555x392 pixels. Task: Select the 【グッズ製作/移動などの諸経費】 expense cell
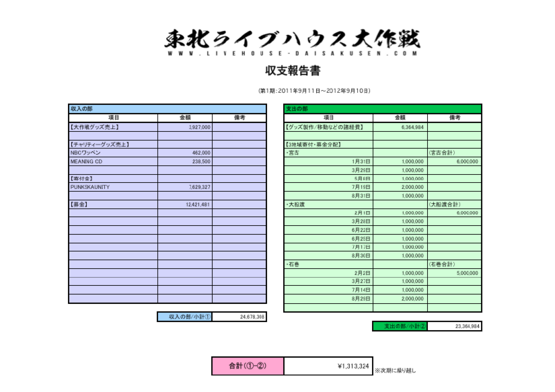click(328, 126)
